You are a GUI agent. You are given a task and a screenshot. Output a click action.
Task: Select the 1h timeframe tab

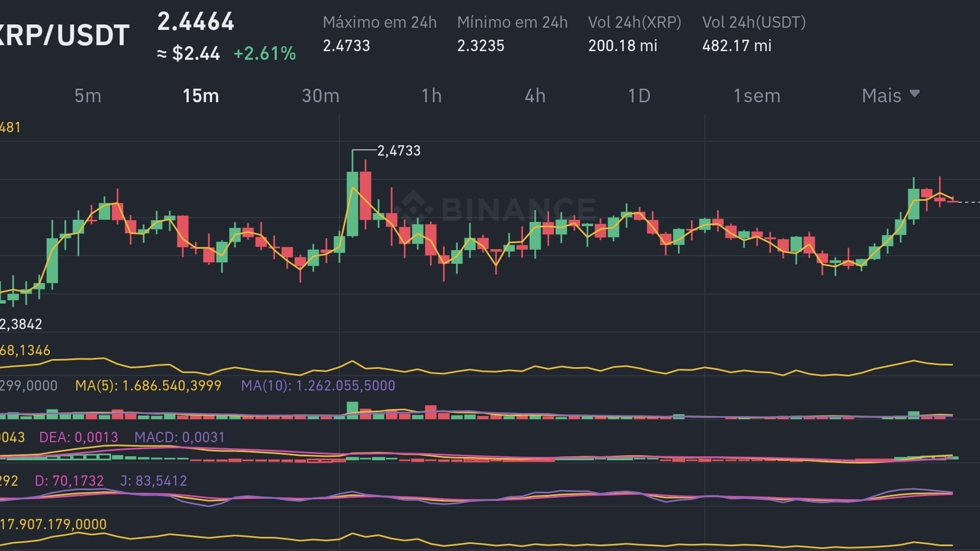click(x=431, y=96)
